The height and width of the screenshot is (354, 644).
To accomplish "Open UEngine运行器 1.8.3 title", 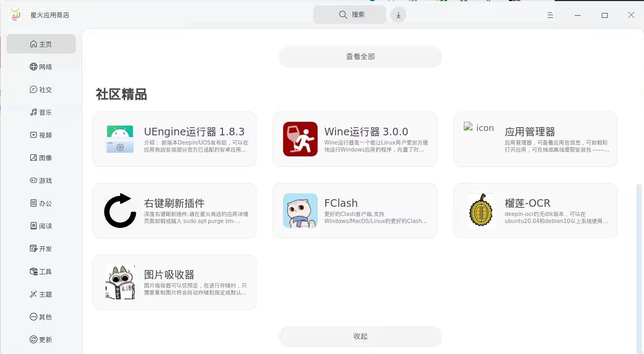I will 194,132.
